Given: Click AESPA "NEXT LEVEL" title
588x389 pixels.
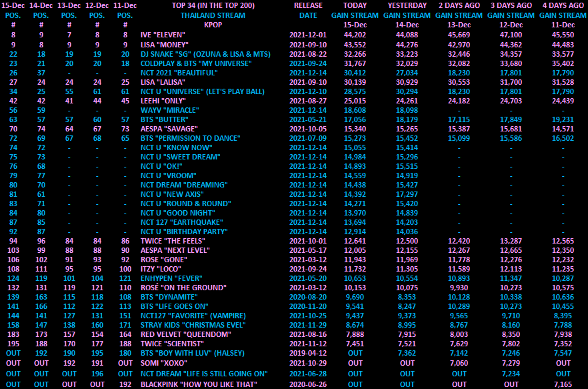Looking at the screenshot, I should pyautogui.click(x=175, y=250).
